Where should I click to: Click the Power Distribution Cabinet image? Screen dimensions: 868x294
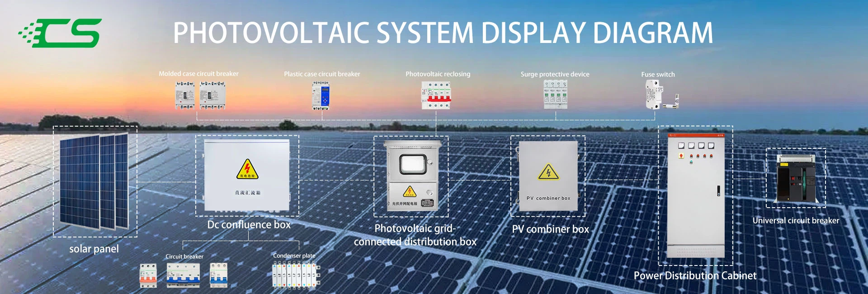click(x=696, y=196)
